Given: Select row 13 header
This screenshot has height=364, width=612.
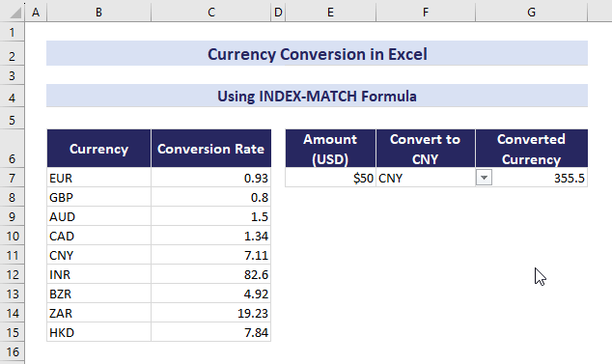Looking at the screenshot, I should point(13,294).
